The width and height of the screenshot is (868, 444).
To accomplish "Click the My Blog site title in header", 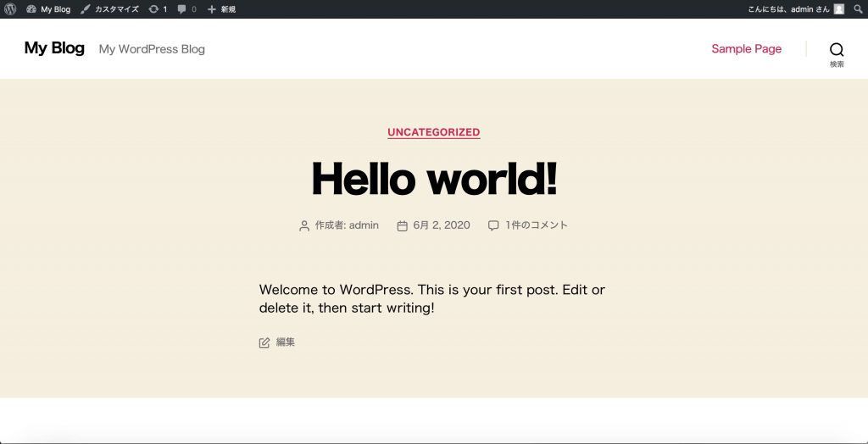I will pos(54,48).
